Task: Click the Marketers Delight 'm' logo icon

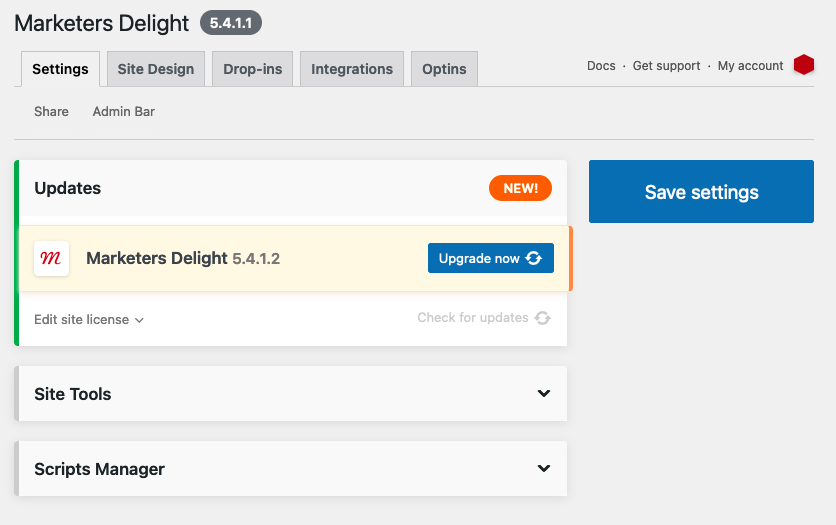Action: [51, 259]
